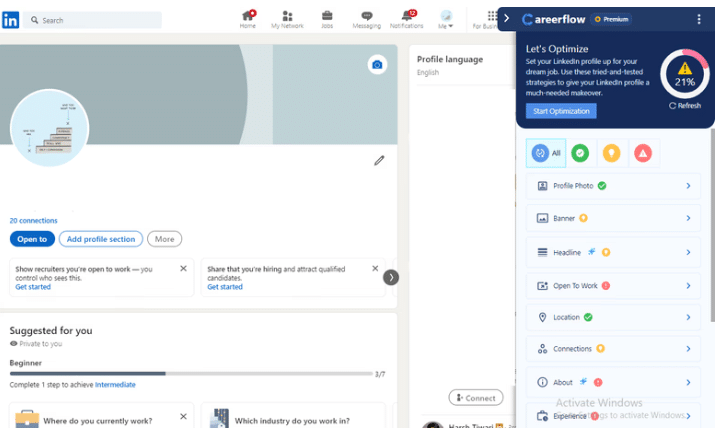Image resolution: width=715 pixels, height=434 pixels.
Task: Click the AI sparkle icon beside Headline
Action: (591, 251)
